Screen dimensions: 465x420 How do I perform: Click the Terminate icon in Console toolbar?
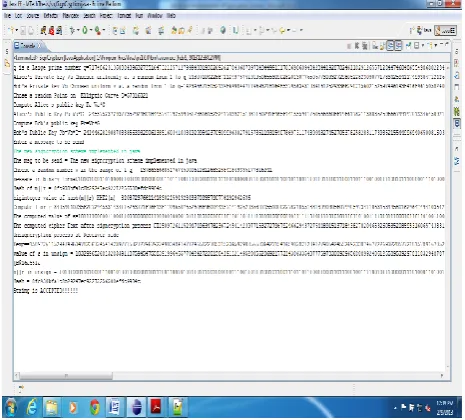[349, 46]
